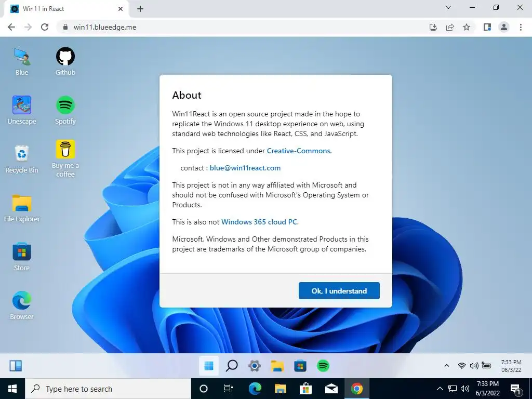Switch to Chrome on host taskbar

(x=356, y=389)
